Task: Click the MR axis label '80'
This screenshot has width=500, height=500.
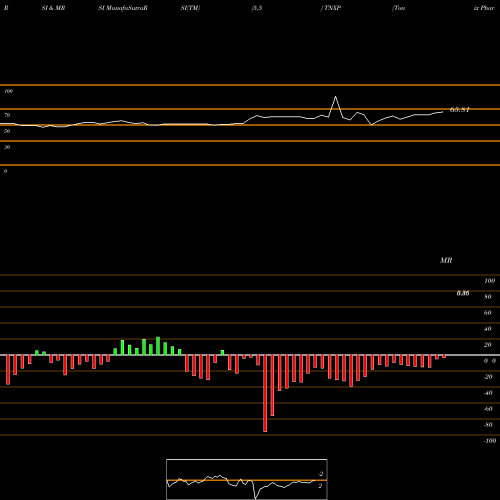Action: point(488,297)
